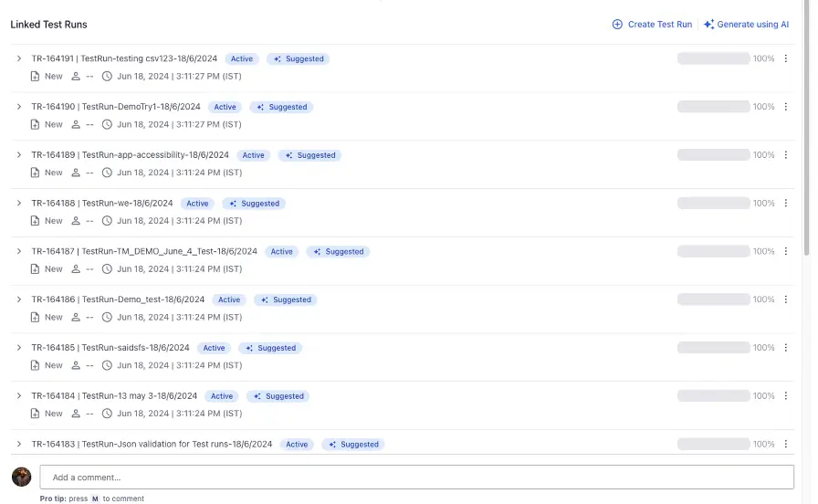Screen dimensions: 818x504
Task: Click Generate using AI button
Action: (746, 25)
